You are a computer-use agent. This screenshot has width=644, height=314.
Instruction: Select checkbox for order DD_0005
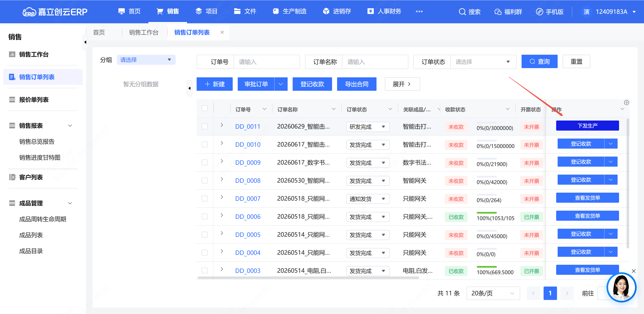205,235
